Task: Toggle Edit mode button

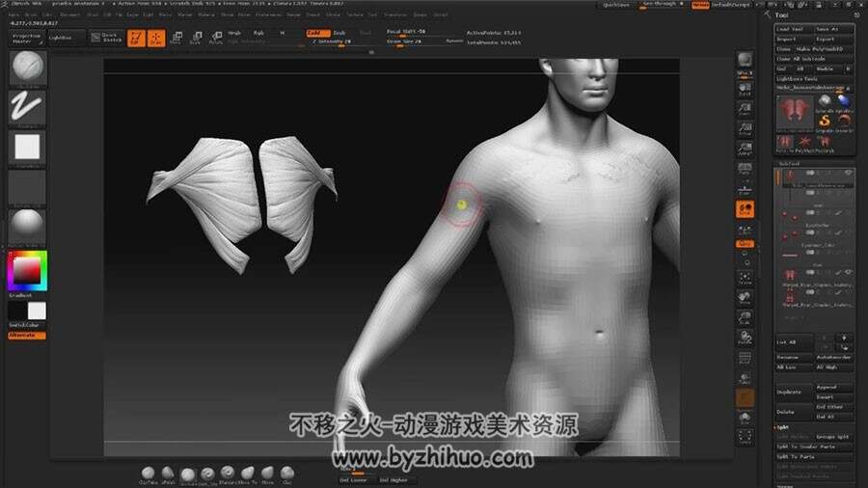Action: 136,39
